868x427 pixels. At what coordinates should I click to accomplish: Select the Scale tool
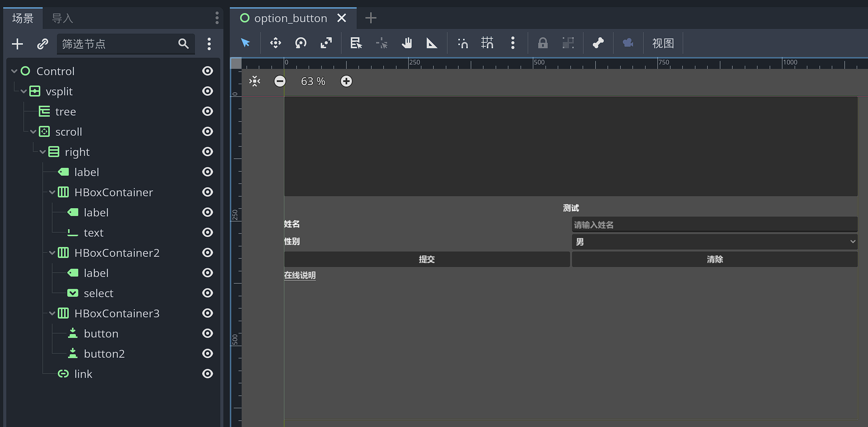pyautogui.click(x=325, y=43)
